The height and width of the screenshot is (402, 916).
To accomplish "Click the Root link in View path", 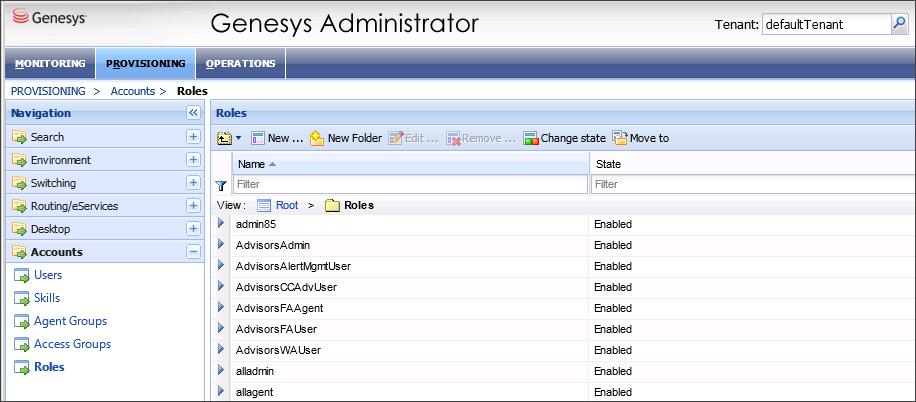I will click(287, 206).
